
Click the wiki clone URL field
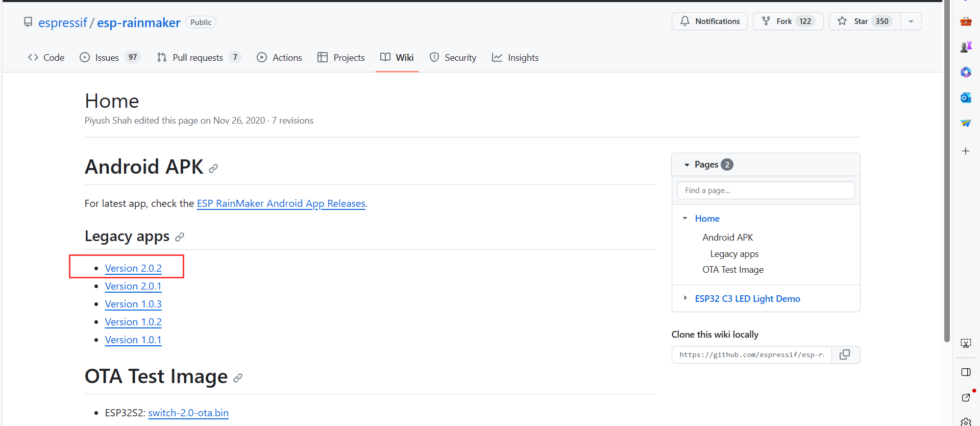(752, 354)
